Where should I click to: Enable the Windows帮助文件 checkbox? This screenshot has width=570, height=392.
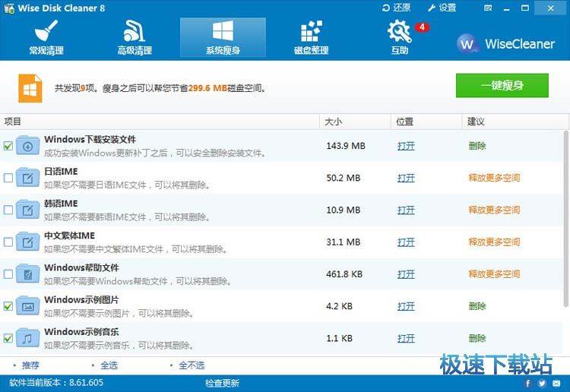pos(8,273)
